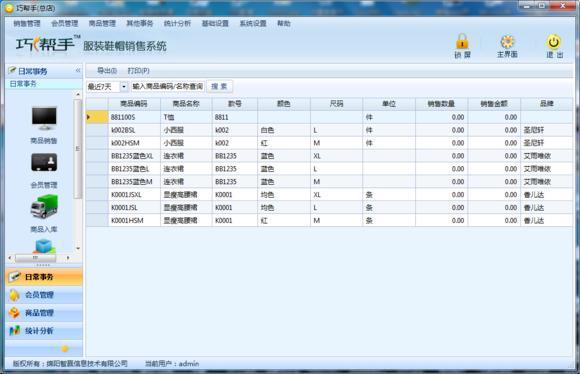Select 商品管理 in the bottom navigation
580x374 pixels.
click(44, 313)
